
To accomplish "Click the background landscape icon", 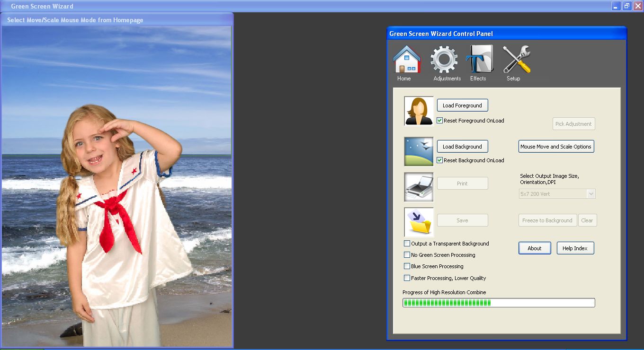I will pyautogui.click(x=419, y=152).
